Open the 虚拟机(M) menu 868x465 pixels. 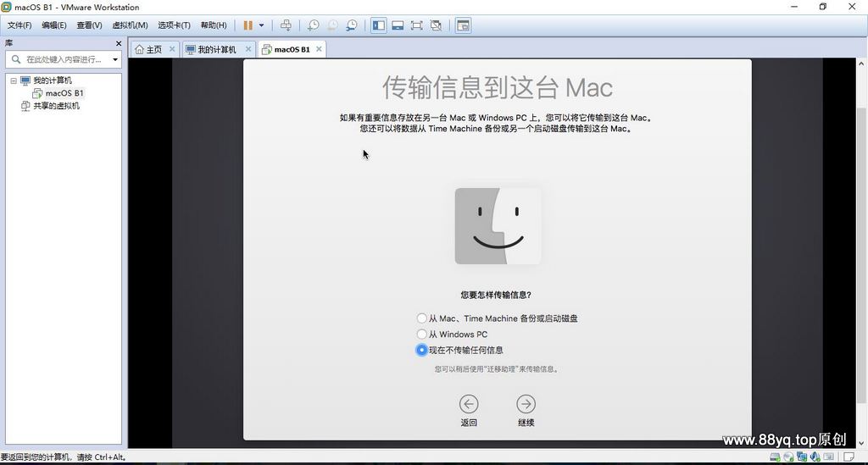(130, 25)
